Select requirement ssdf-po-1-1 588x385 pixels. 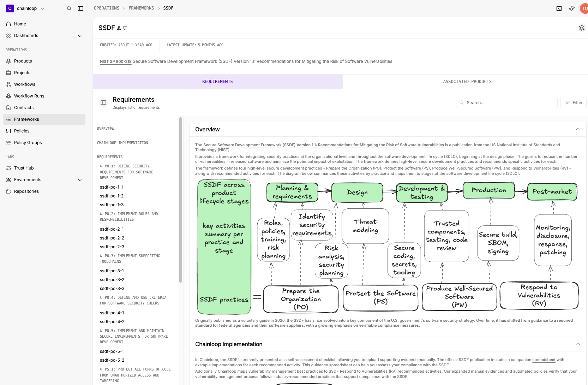pyautogui.click(x=112, y=187)
